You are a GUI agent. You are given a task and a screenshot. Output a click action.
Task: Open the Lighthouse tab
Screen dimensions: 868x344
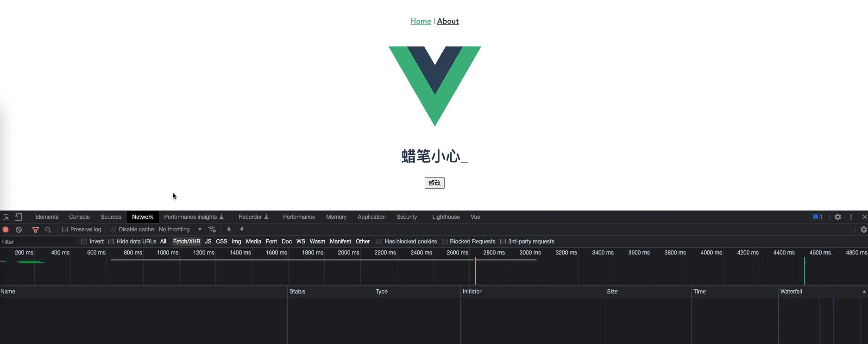tap(446, 217)
